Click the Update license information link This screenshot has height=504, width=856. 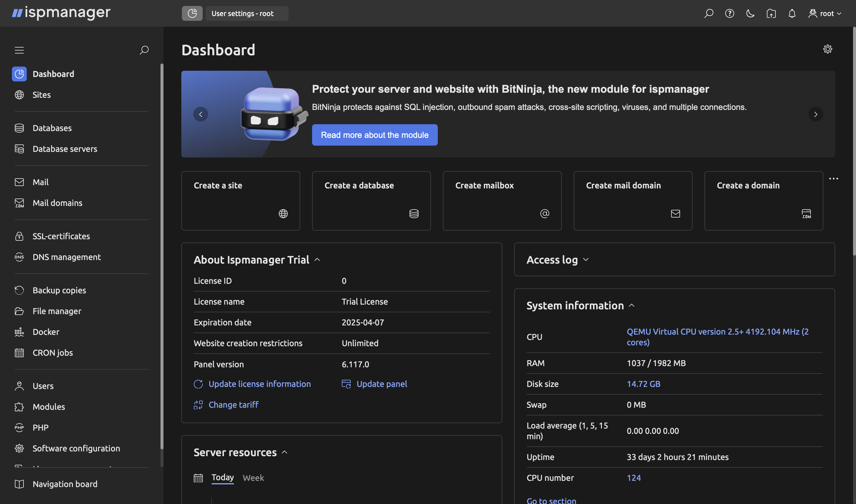[x=259, y=384]
